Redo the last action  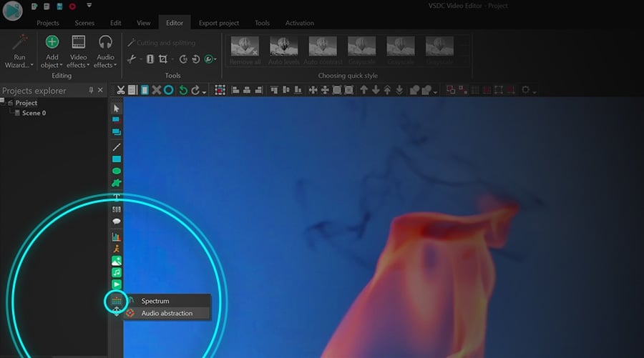(195, 90)
